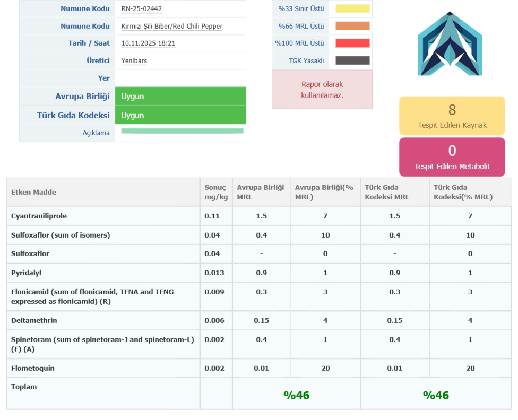Select the Flometoquin substance row
Screen dimensions: 518x420
(33, 368)
